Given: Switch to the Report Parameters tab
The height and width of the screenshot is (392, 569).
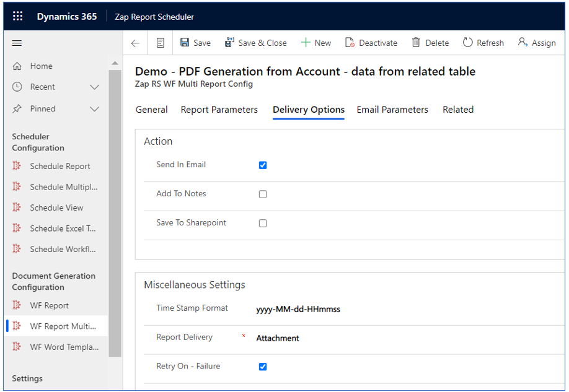Looking at the screenshot, I should pos(219,110).
